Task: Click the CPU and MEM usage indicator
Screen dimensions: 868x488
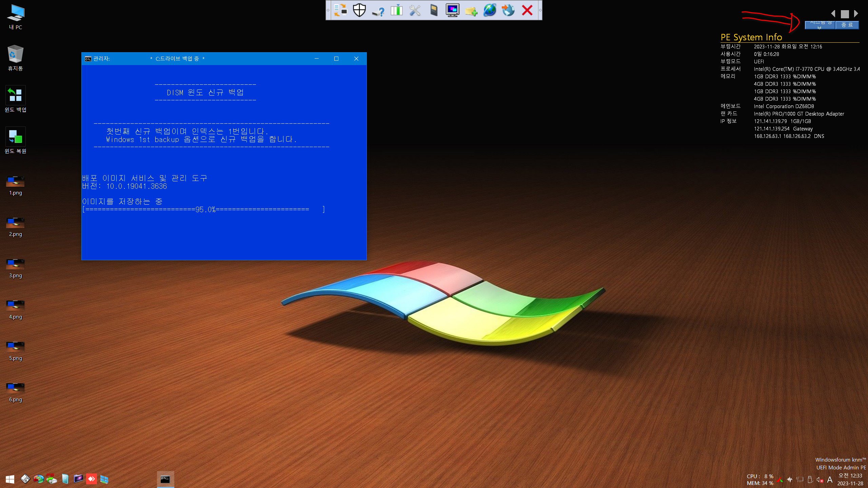Action: point(760,480)
